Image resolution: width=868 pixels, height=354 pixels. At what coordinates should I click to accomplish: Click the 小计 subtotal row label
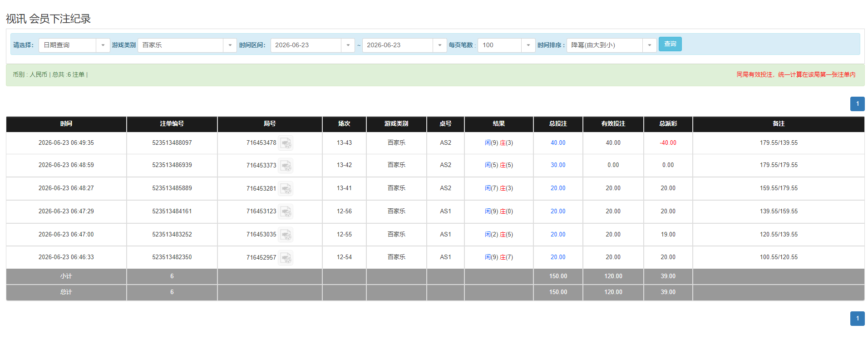coord(66,276)
